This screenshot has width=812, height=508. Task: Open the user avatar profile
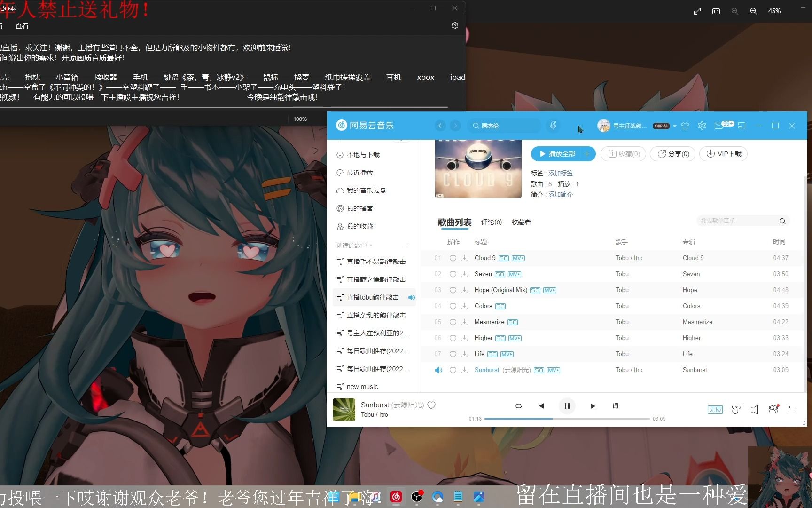(603, 126)
